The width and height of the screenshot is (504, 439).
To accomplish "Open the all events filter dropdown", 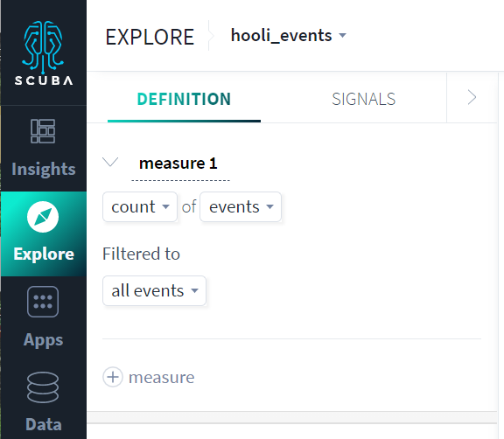I will (154, 290).
